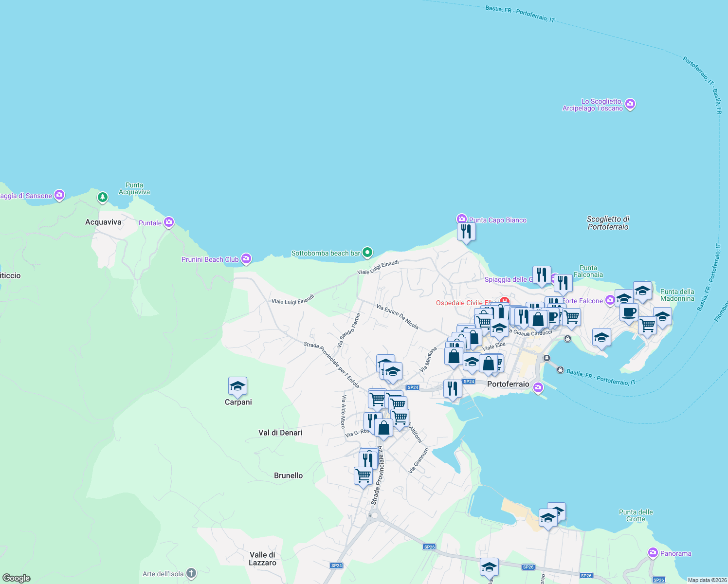Image resolution: width=728 pixels, height=584 pixels.
Task: Click the cafe cup icon near Punta della Madonnina
Action: (x=629, y=313)
